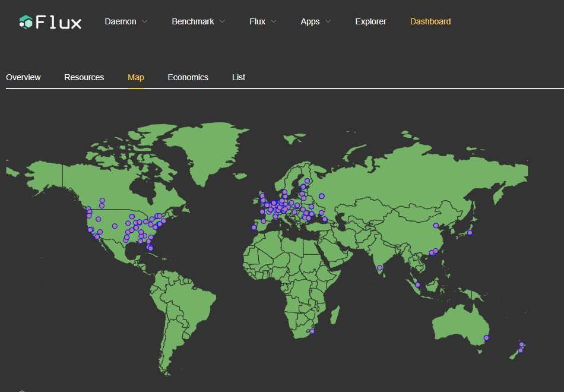Switch to the List tab
The width and height of the screenshot is (564, 392).
(x=239, y=77)
